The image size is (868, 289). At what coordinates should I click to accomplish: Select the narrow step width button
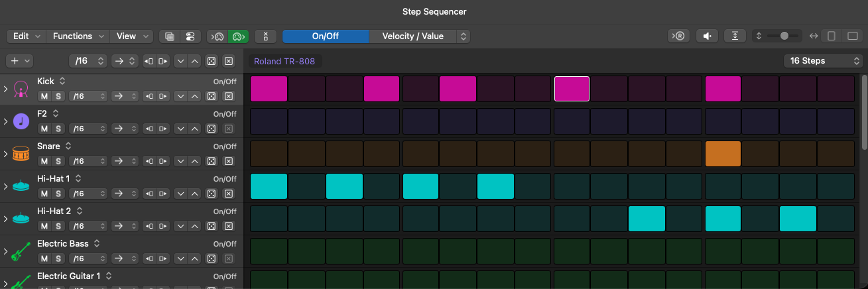point(832,36)
